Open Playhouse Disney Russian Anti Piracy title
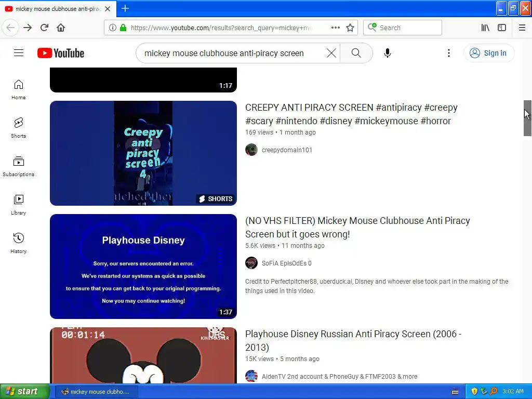Viewport: 532px width, 399px height. click(x=353, y=341)
